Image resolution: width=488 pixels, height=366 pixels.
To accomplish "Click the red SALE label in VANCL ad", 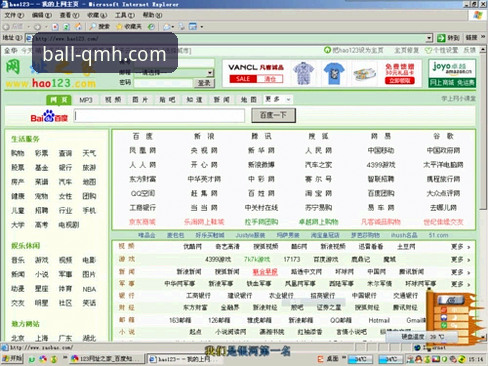I will click(x=243, y=79).
